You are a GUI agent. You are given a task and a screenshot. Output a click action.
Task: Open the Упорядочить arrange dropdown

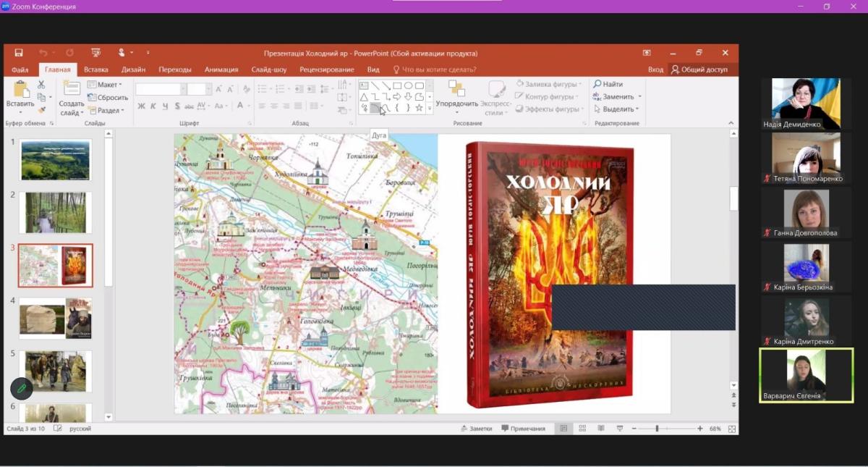[456, 104]
